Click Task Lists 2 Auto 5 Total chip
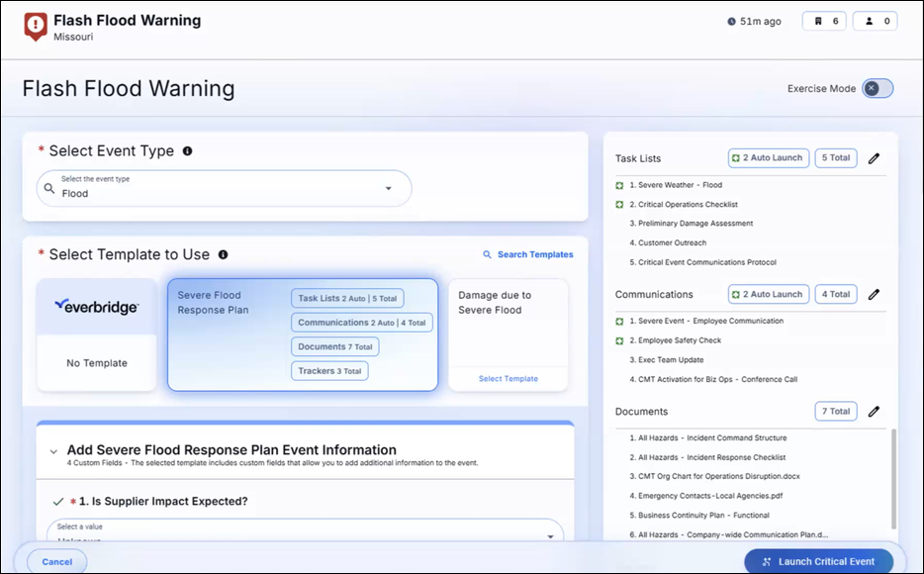The width and height of the screenshot is (924, 574). [347, 298]
